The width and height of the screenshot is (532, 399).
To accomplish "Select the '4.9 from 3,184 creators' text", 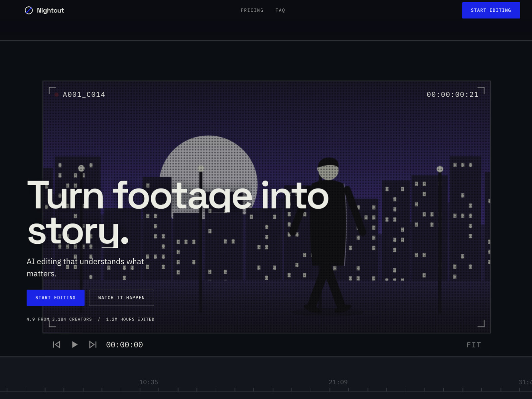I will (59, 319).
